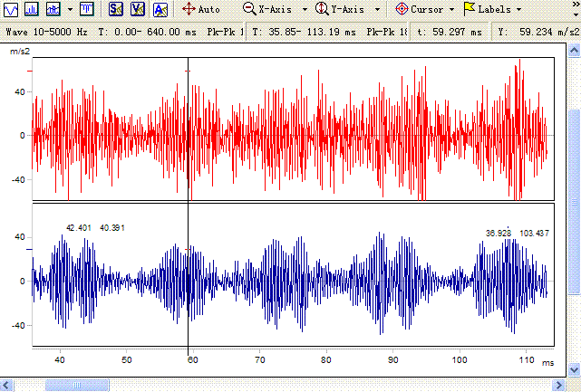Open the Cursor dropdown arrow
The width and height of the screenshot is (581, 392).
(x=451, y=9)
